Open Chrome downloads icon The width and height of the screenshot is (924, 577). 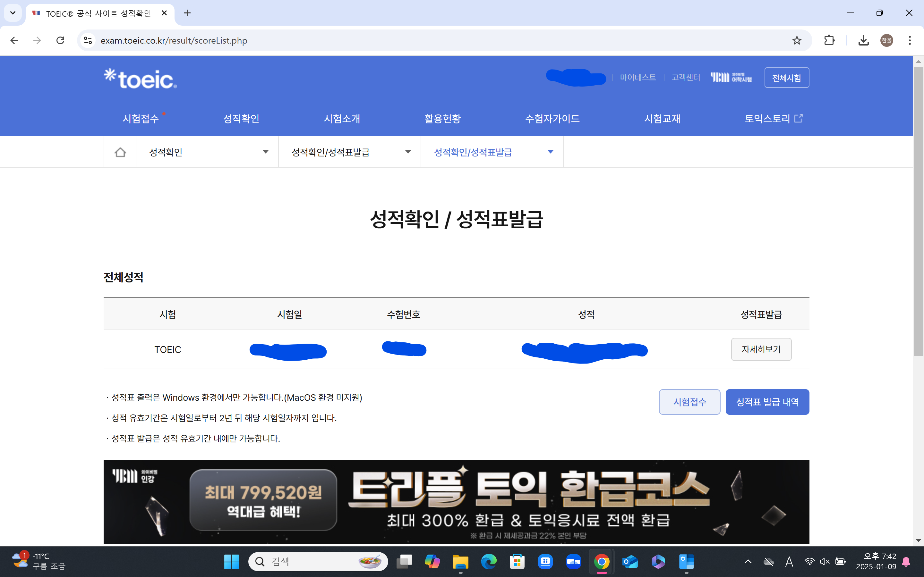pyautogui.click(x=863, y=40)
